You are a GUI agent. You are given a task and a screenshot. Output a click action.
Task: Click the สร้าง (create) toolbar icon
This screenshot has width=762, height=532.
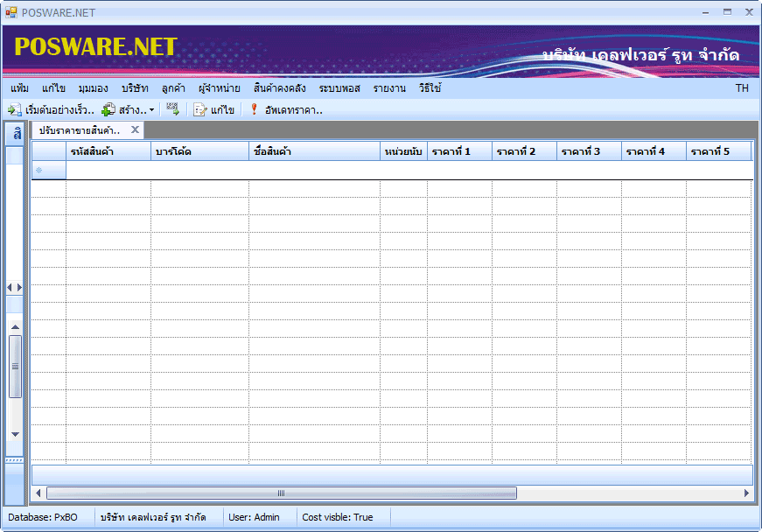[108, 110]
